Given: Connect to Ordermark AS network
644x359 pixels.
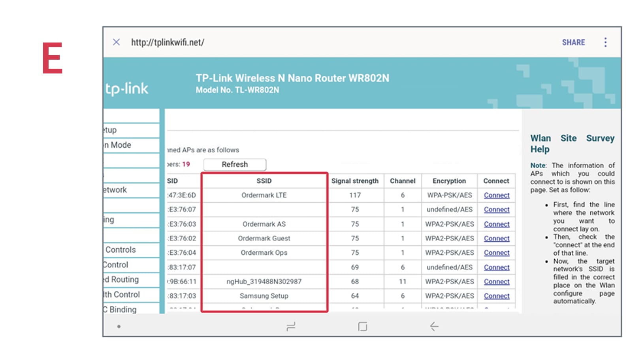Looking at the screenshot, I should pyautogui.click(x=497, y=224).
